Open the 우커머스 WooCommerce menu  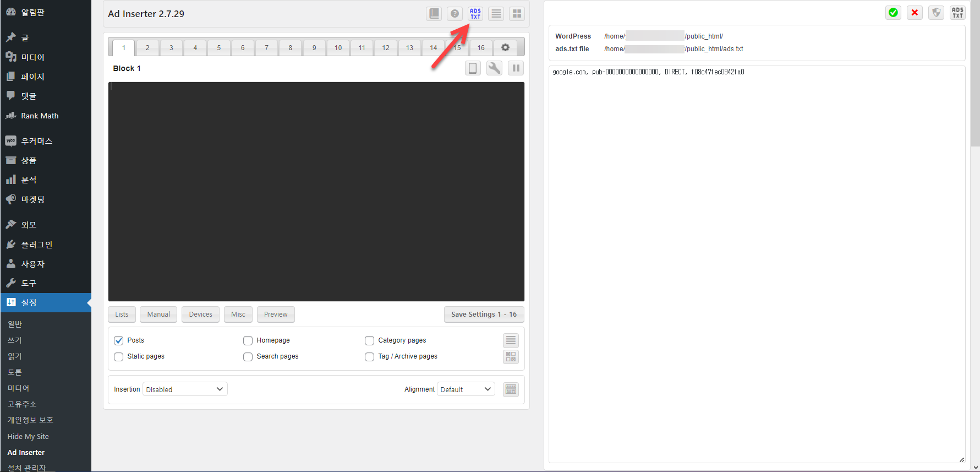(46, 141)
